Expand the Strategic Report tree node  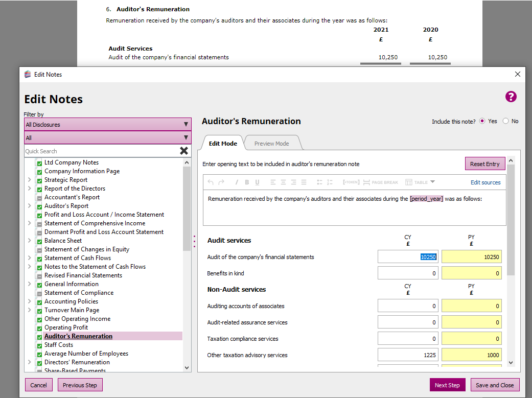pos(29,180)
